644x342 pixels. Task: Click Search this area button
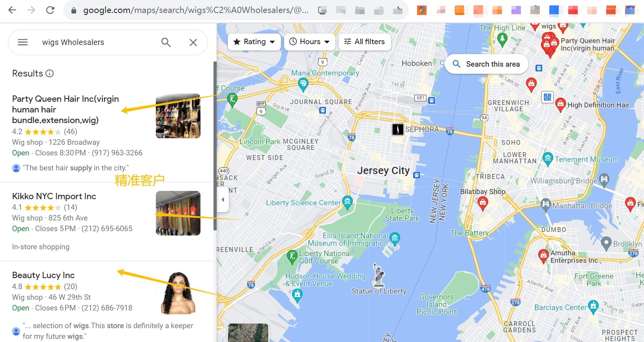(486, 64)
